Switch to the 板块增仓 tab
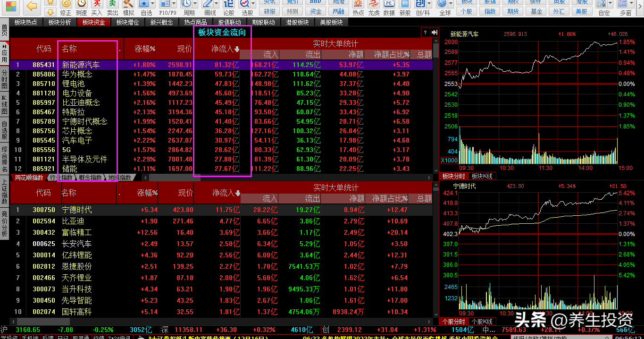Screen dimensions: 644x339 (128, 22)
